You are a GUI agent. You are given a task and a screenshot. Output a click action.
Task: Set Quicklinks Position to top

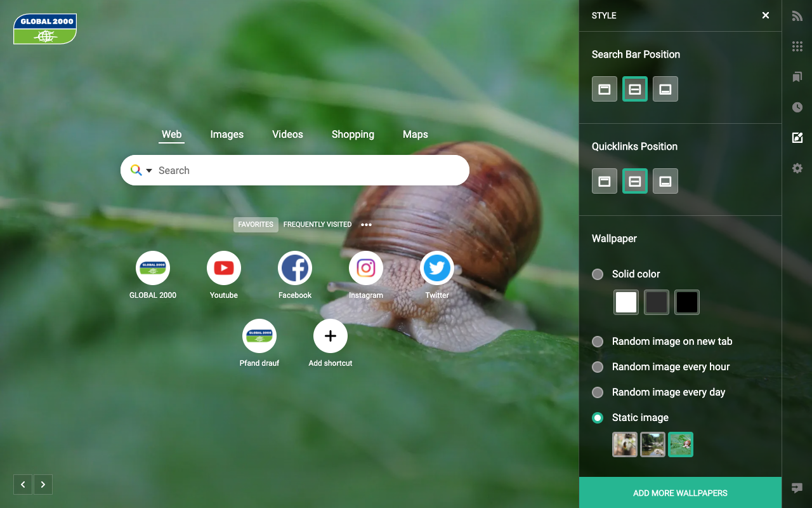pyautogui.click(x=605, y=181)
